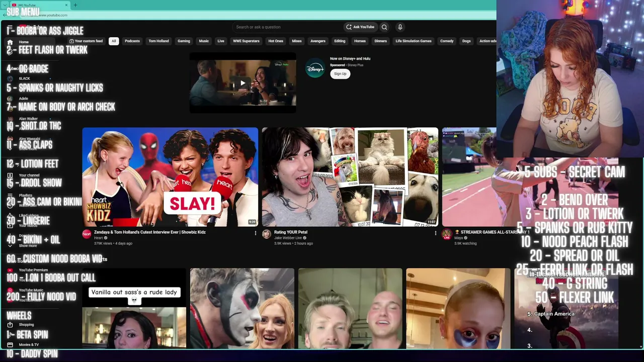Select the Editing filter chip
The height and width of the screenshot is (362, 644).
(x=340, y=41)
